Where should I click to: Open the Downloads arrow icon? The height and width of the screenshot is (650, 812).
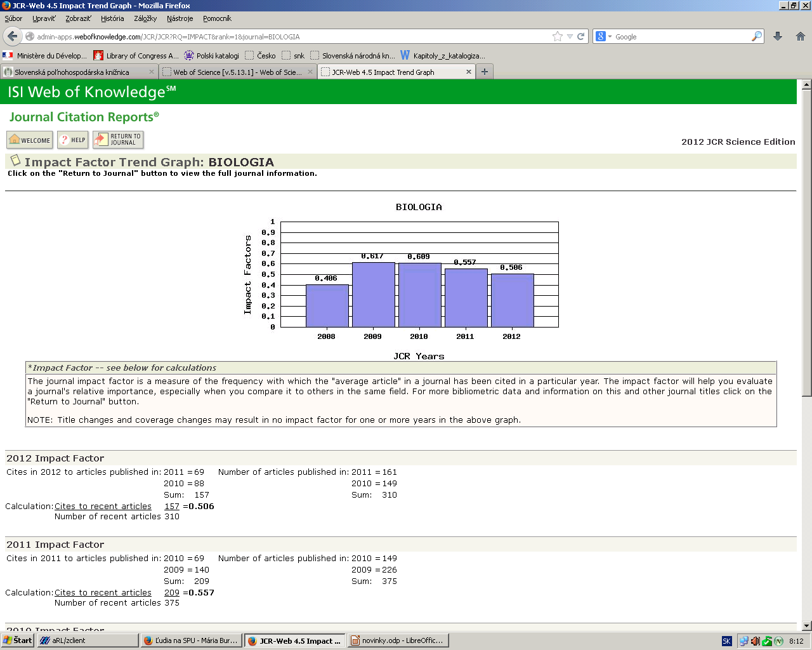pyautogui.click(x=778, y=36)
